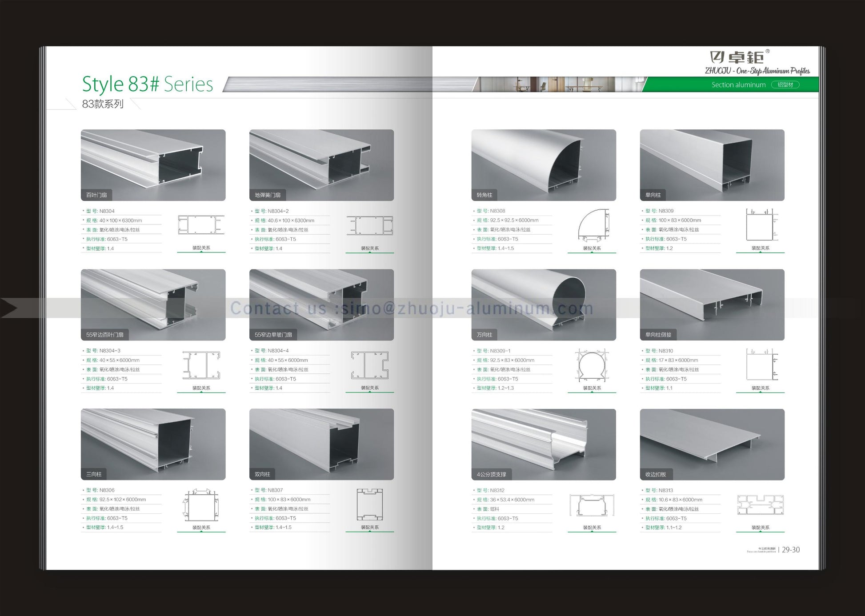The height and width of the screenshot is (616, 865).
Task: Click the N8307 two-way post section diagram
Action: point(369,504)
